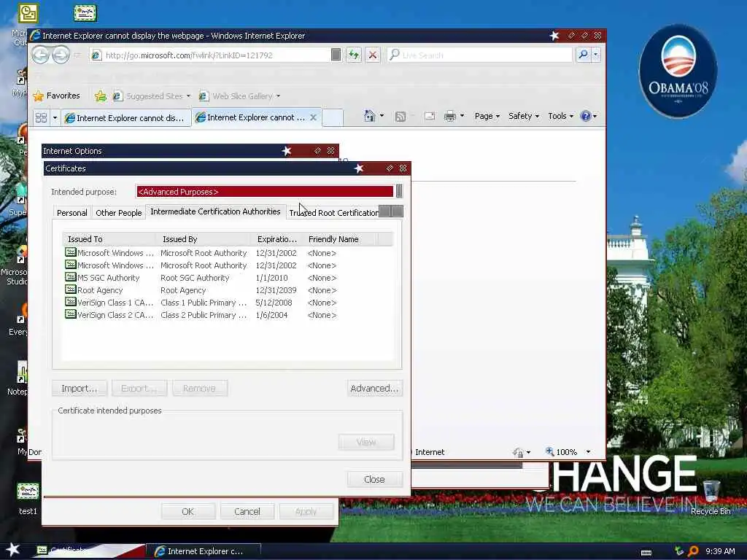This screenshot has width=747, height=560.
Task: Sort by Issued By column header
Action: (x=204, y=239)
